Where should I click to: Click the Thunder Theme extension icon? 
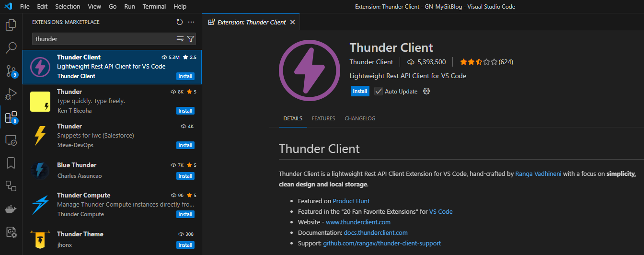(x=40, y=240)
